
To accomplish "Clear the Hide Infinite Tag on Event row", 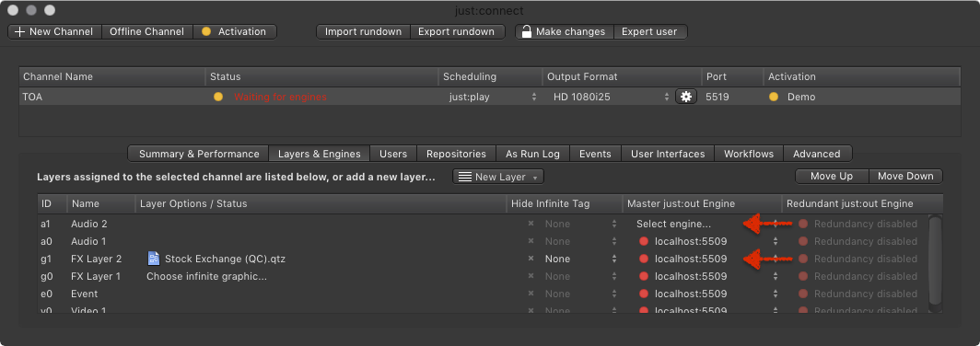I will click(531, 294).
